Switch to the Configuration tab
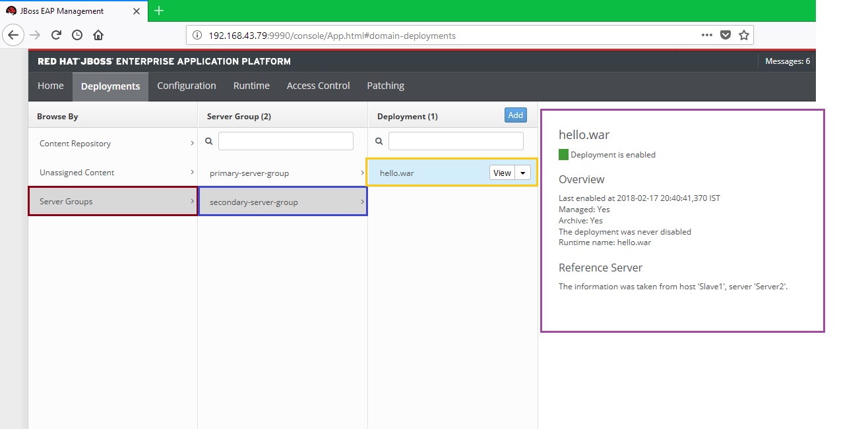 coord(186,86)
